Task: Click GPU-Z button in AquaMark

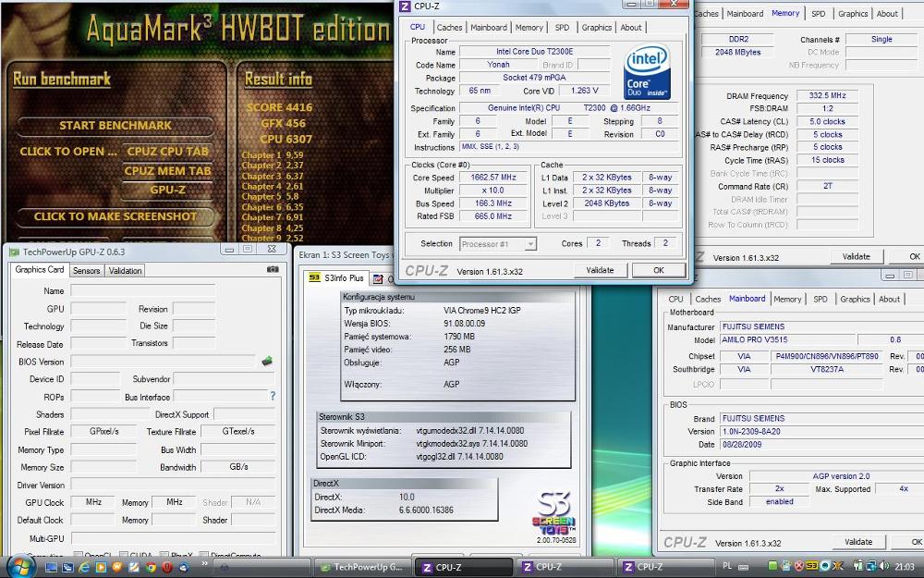Action: pyautogui.click(x=167, y=190)
